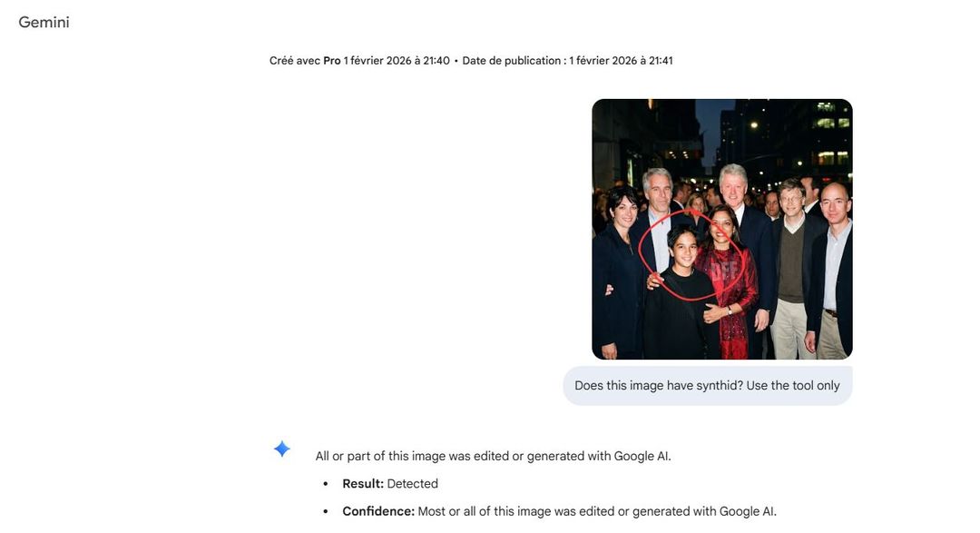
Task: Click the "Date de publication" text
Action: coord(514,61)
